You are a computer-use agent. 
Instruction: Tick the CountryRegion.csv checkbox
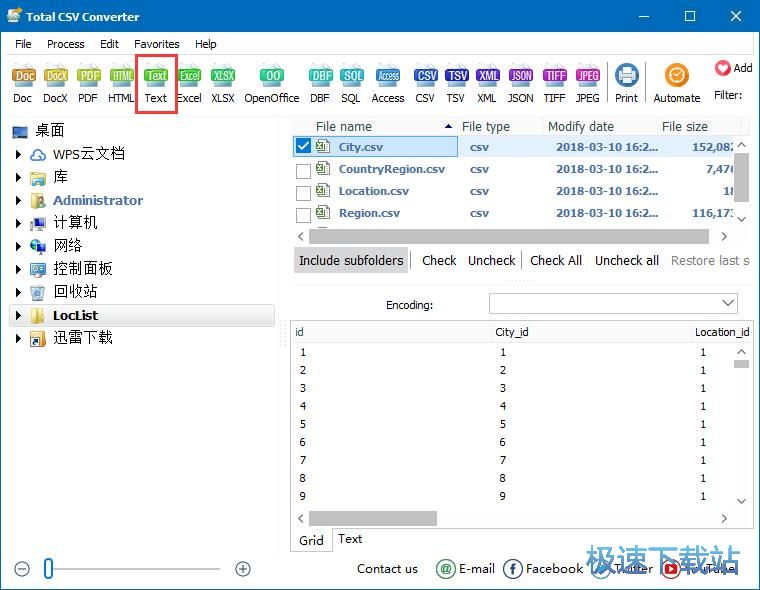303,170
